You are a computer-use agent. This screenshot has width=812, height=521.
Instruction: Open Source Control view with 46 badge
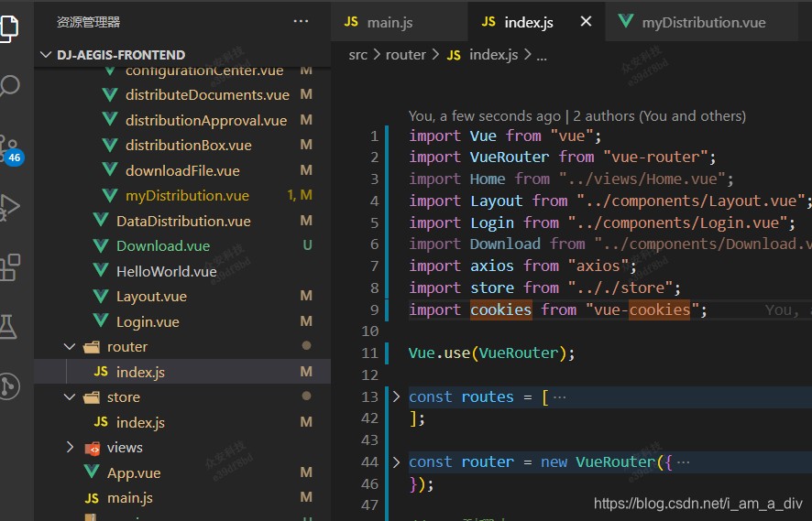coord(9,147)
